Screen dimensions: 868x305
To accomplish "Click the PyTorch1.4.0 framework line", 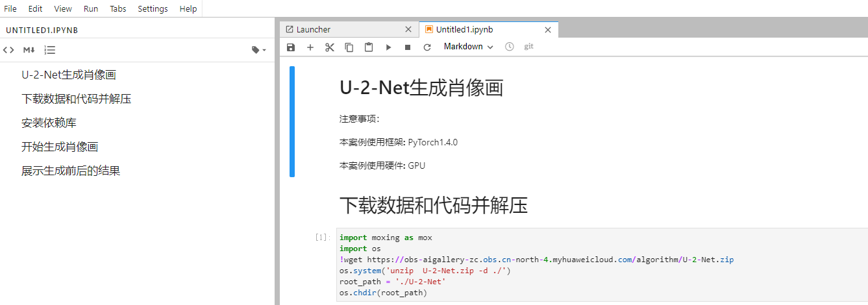I will tap(399, 142).
